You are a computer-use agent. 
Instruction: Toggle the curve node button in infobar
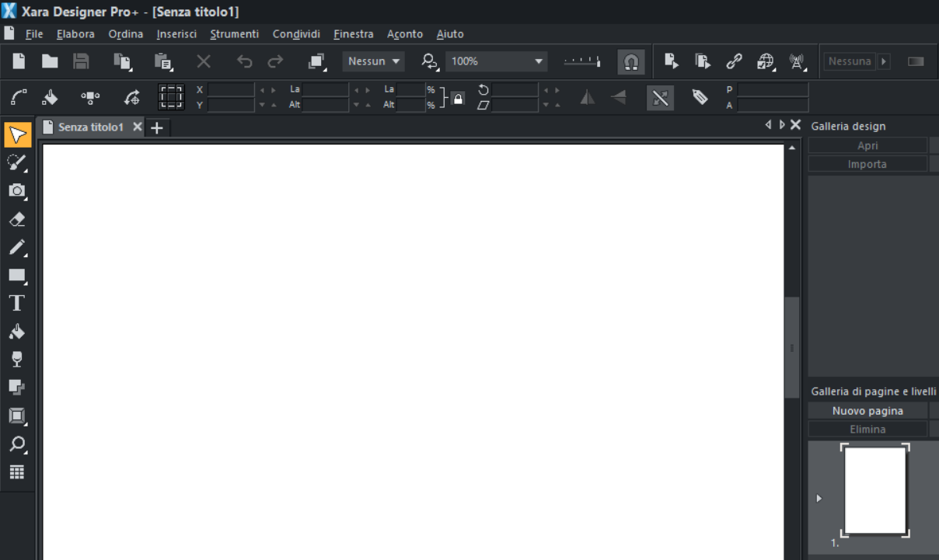coord(19,97)
